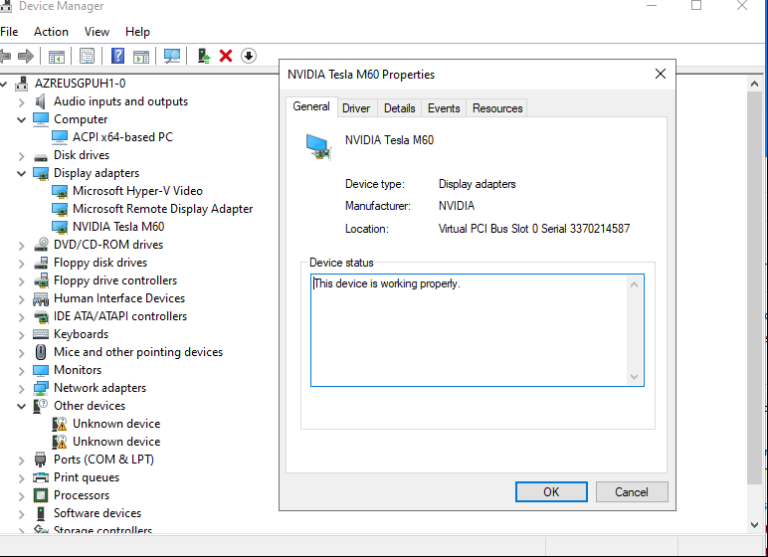Switch to the Events tab
768x557 pixels.
[x=444, y=108]
